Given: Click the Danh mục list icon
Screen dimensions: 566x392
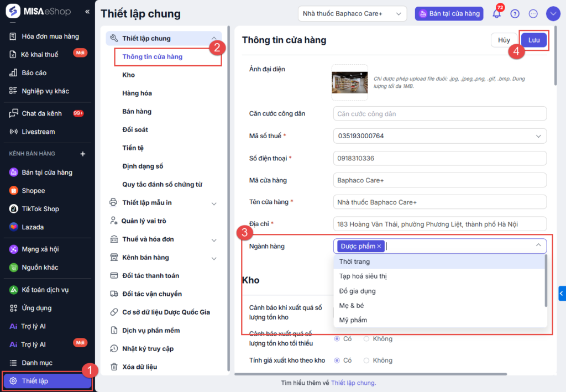Looking at the screenshot, I should click(x=13, y=363).
